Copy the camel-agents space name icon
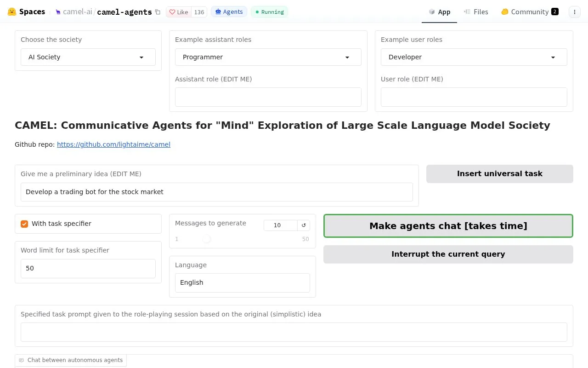The image size is (588, 368). click(x=158, y=12)
